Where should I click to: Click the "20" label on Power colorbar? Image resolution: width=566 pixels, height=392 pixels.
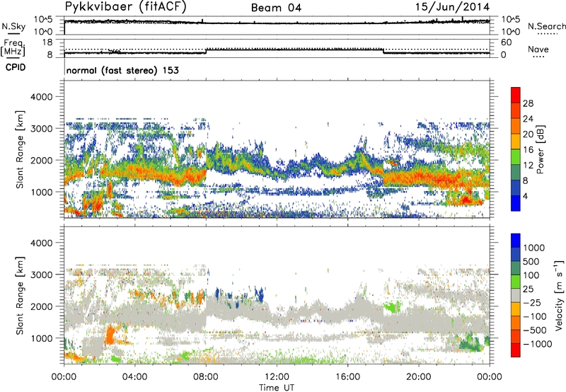(528, 134)
